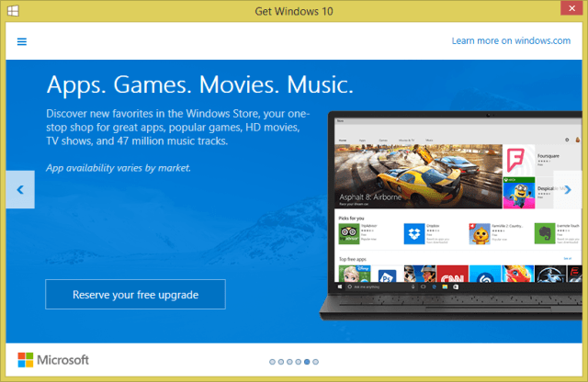Advance to the next slide arrow
The image size is (588, 382).
tap(567, 190)
